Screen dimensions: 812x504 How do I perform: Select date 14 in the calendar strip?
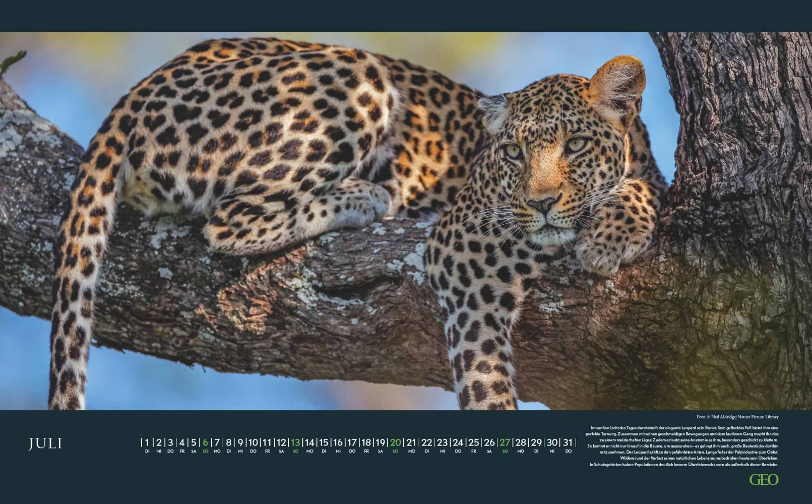309,443
